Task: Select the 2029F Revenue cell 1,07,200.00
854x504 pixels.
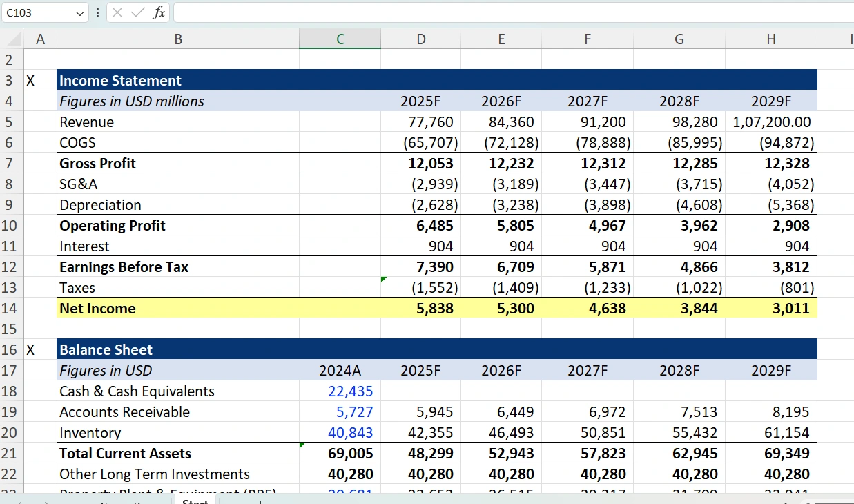Action: click(770, 122)
